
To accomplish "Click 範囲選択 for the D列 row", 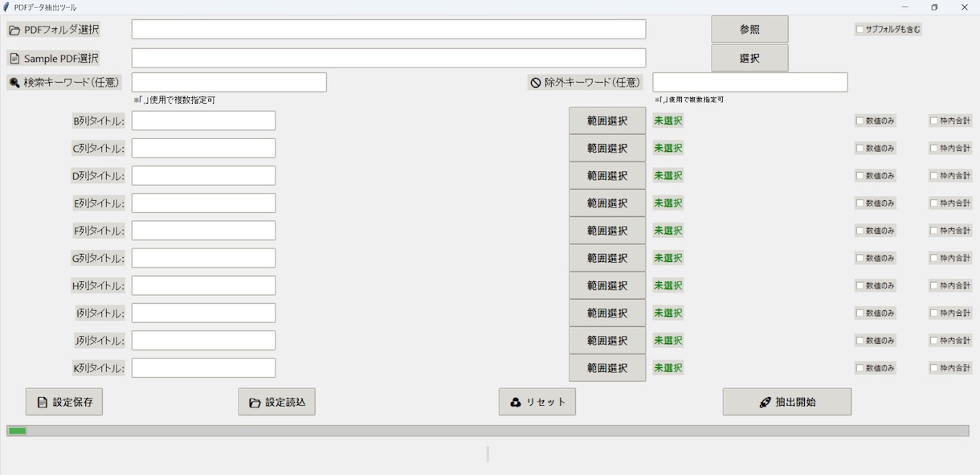I will point(607,175).
